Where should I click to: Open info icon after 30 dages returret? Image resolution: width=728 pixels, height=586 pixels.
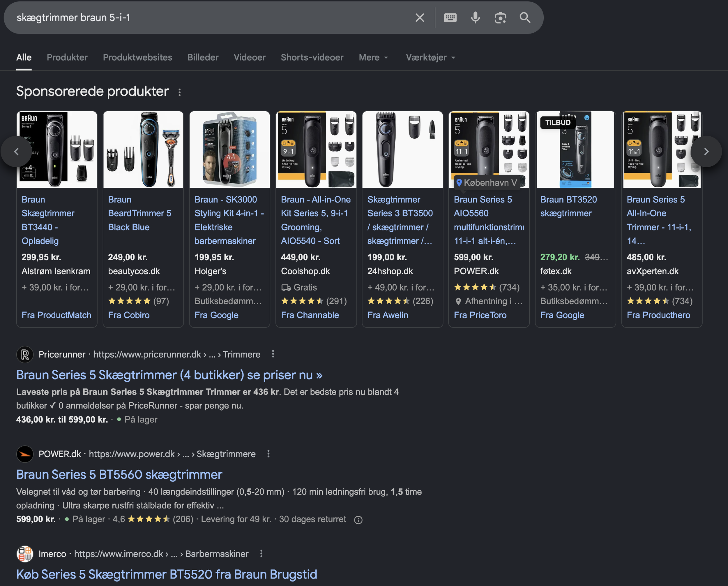(358, 520)
